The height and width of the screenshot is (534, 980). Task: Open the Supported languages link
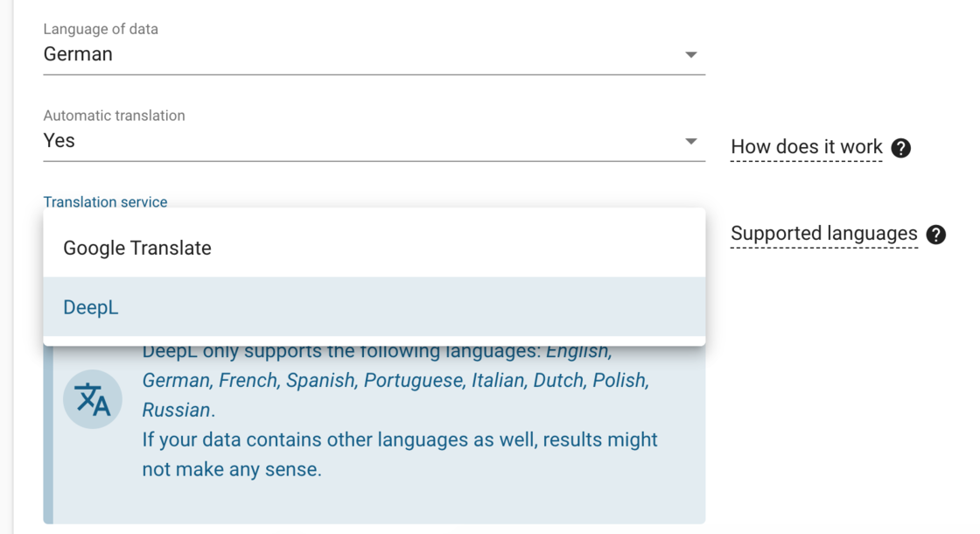823,234
